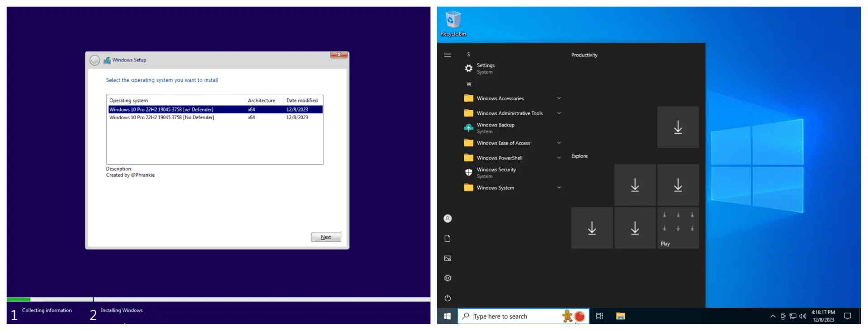Close the Windows Setup dialog
This screenshot has height=331, width=868.
pos(339,55)
